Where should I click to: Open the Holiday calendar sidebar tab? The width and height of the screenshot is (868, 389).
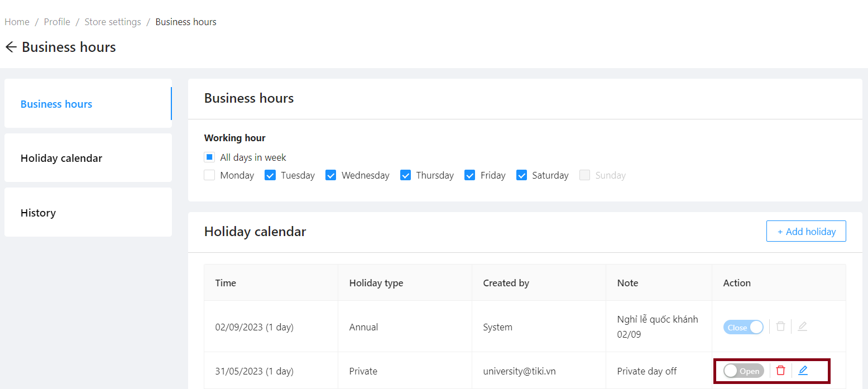point(61,159)
